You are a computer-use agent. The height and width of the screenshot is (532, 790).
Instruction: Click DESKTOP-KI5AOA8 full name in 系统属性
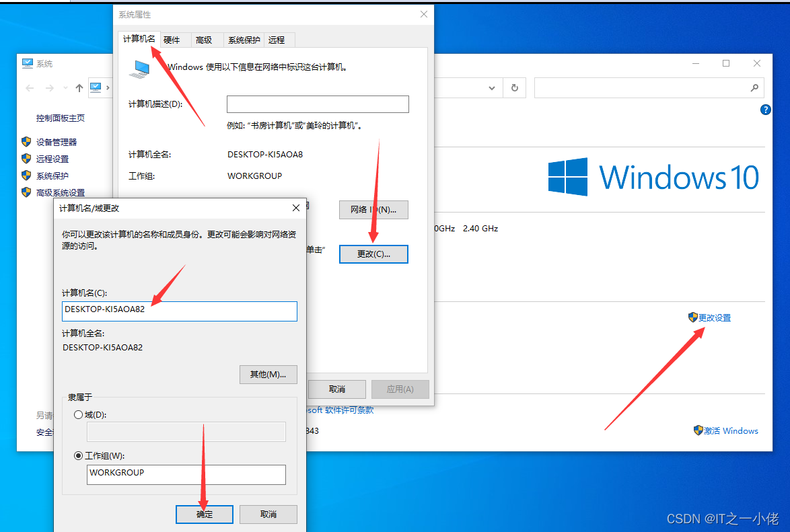pos(265,155)
